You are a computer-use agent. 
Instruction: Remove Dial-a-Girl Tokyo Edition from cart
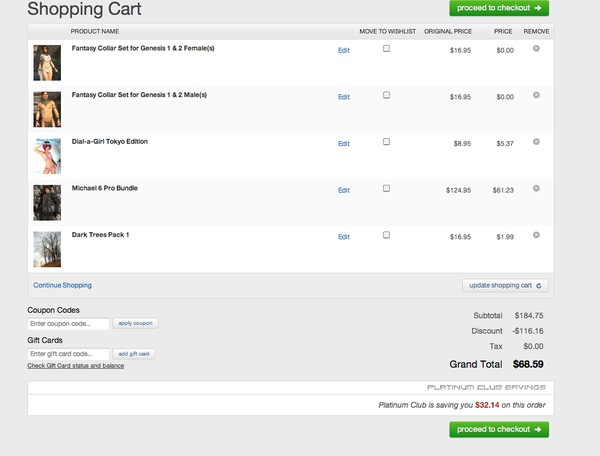tap(536, 142)
